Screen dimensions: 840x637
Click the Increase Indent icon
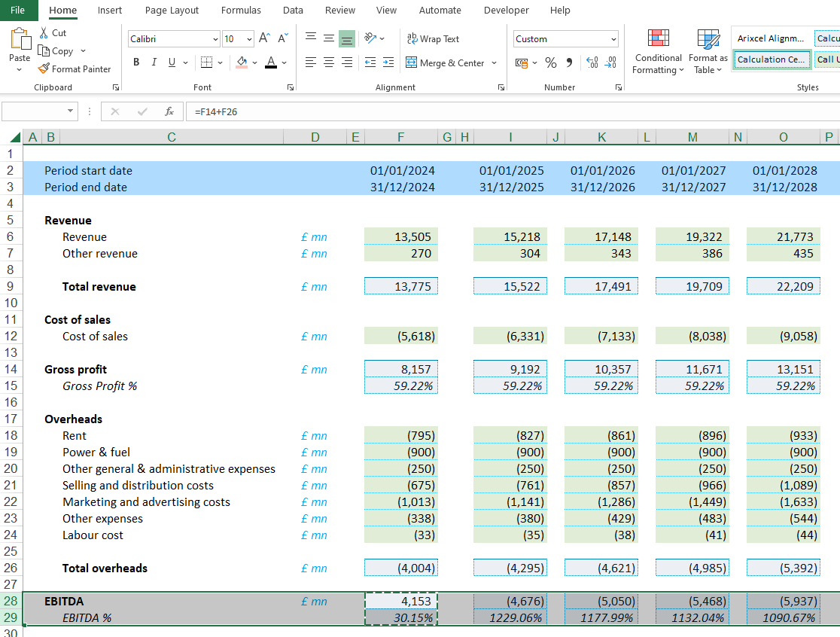[388, 63]
